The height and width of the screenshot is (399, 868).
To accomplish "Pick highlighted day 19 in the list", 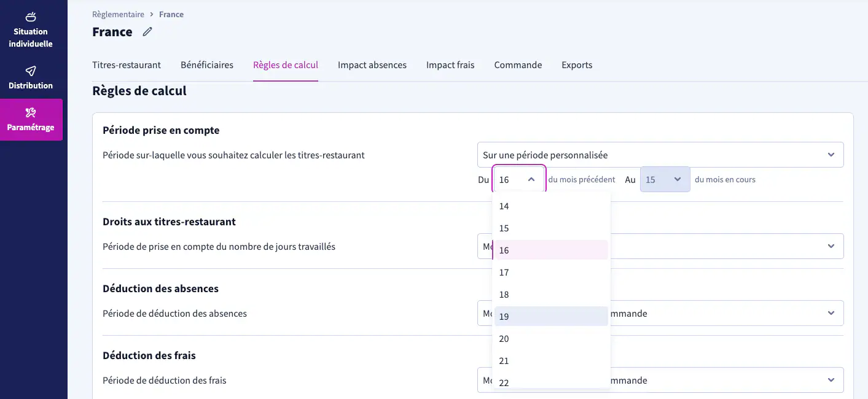I will [551, 317].
